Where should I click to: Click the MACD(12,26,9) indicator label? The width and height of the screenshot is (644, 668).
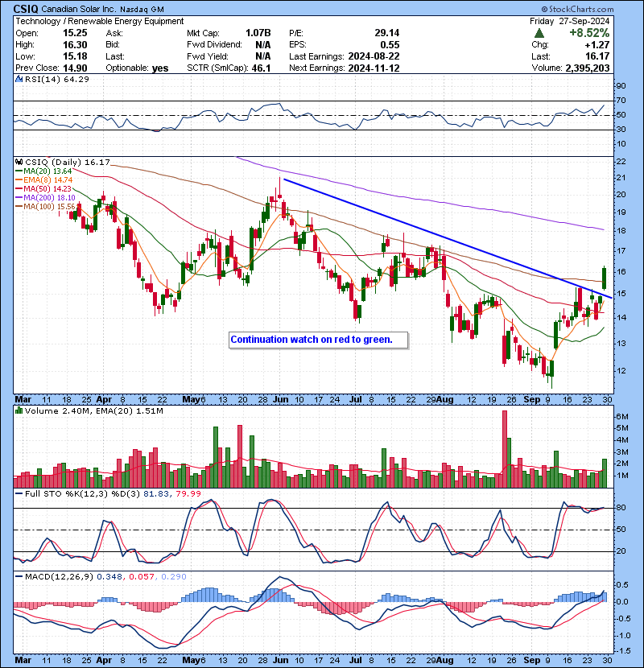point(59,577)
